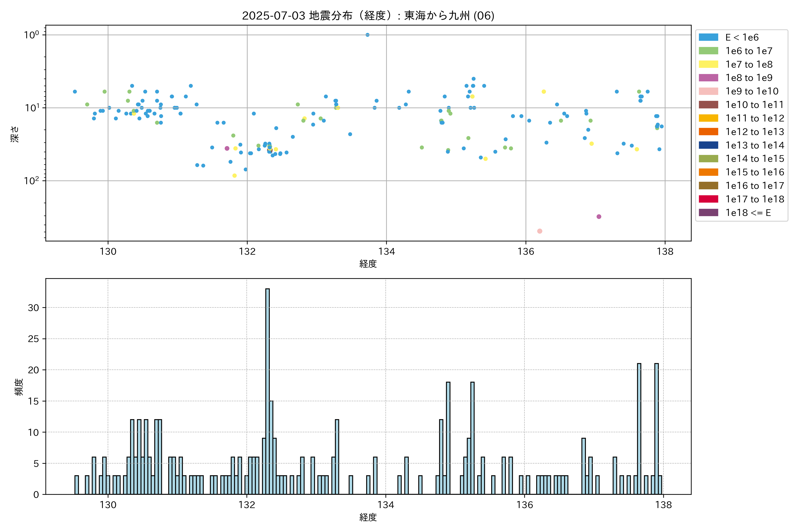Click the '30' tick label on histogram
798x532 pixels.
[x=34, y=308]
